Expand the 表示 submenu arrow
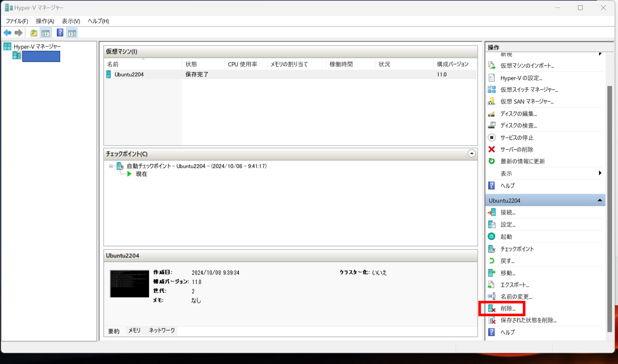This screenshot has width=618, height=364. click(600, 173)
